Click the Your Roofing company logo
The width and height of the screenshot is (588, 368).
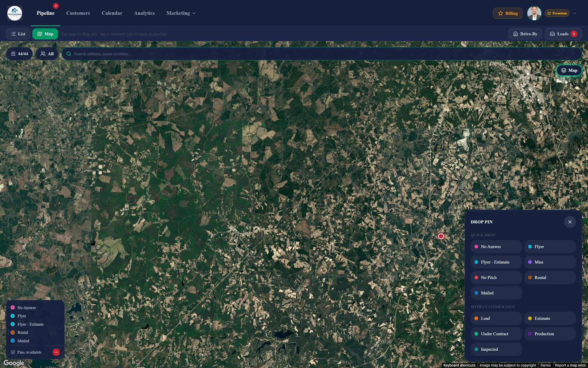click(14, 13)
